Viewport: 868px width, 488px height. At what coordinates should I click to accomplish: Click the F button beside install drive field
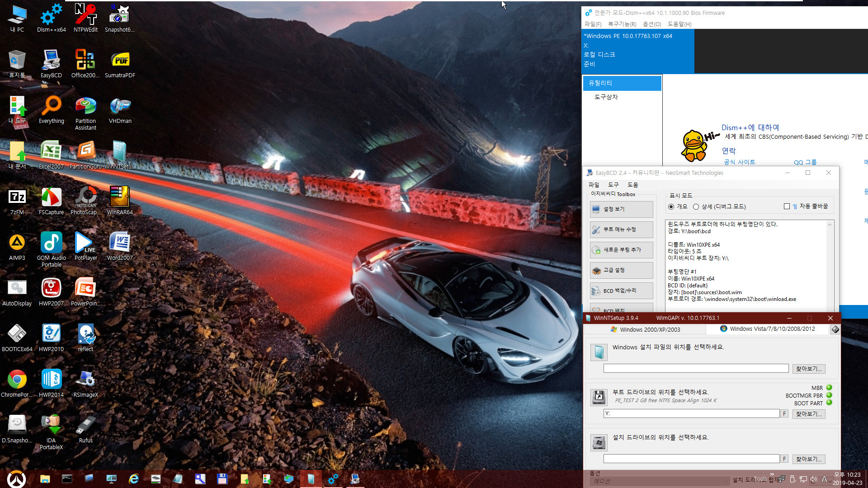point(784,459)
